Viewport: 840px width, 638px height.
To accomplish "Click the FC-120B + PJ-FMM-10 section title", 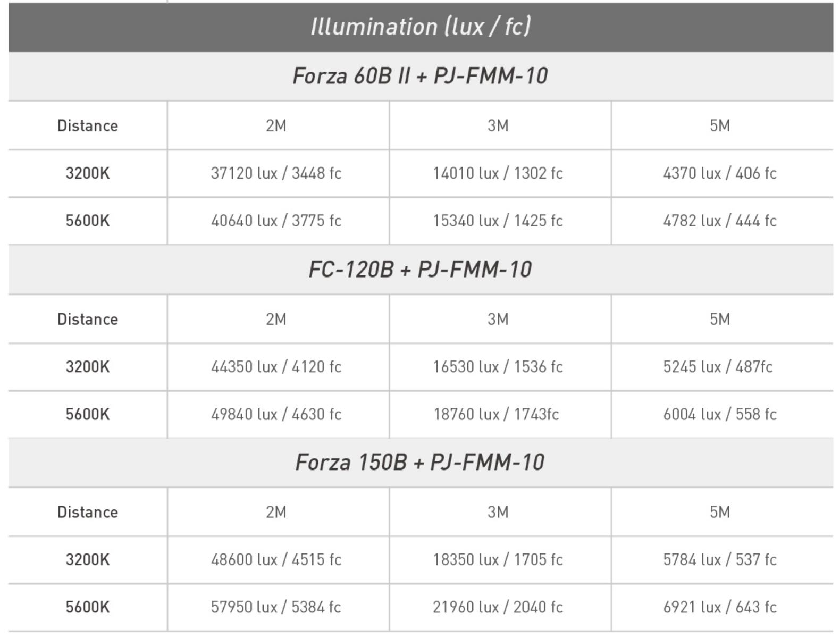I will pyautogui.click(x=420, y=270).
